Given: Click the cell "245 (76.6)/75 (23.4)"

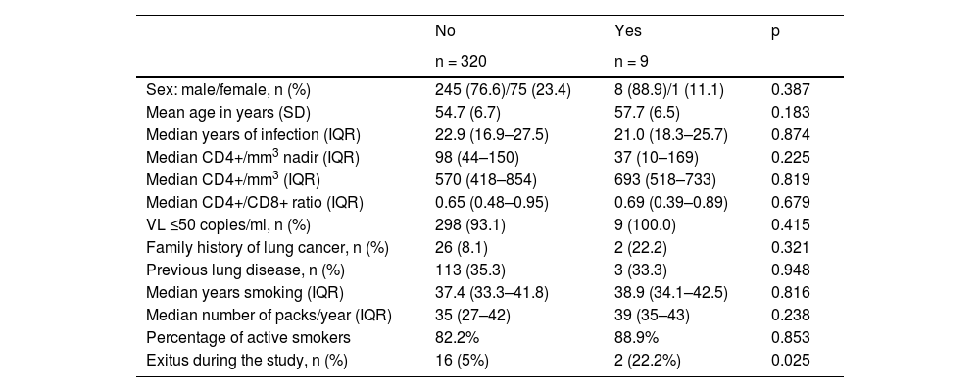Looking at the screenshot, I should pyautogui.click(x=503, y=89).
